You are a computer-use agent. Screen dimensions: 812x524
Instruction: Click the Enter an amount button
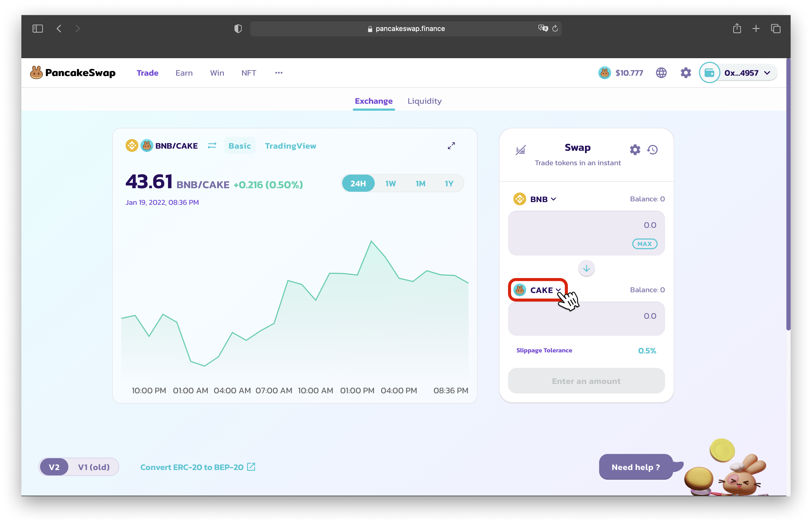(586, 381)
